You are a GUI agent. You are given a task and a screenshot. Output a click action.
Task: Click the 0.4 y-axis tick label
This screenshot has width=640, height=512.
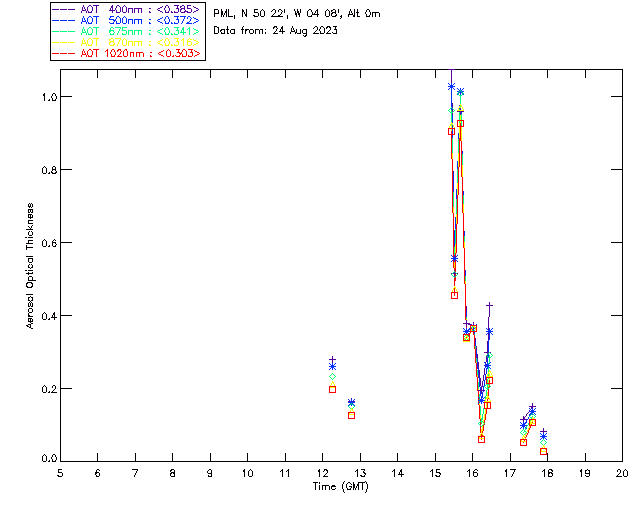click(x=49, y=316)
